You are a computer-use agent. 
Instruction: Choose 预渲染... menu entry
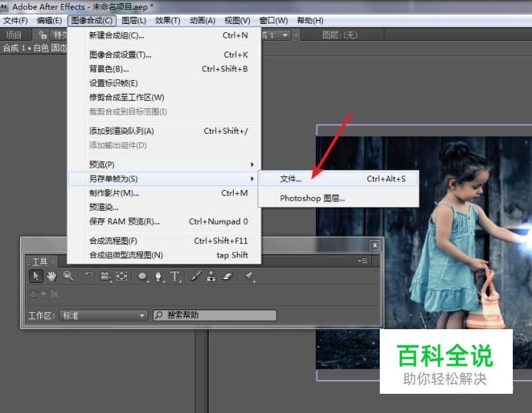[x=165, y=207]
